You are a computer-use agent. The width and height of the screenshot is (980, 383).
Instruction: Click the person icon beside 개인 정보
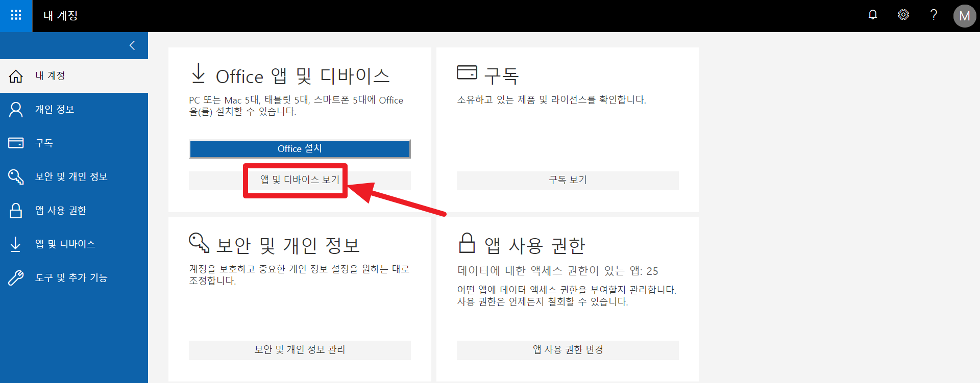point(16,110)
